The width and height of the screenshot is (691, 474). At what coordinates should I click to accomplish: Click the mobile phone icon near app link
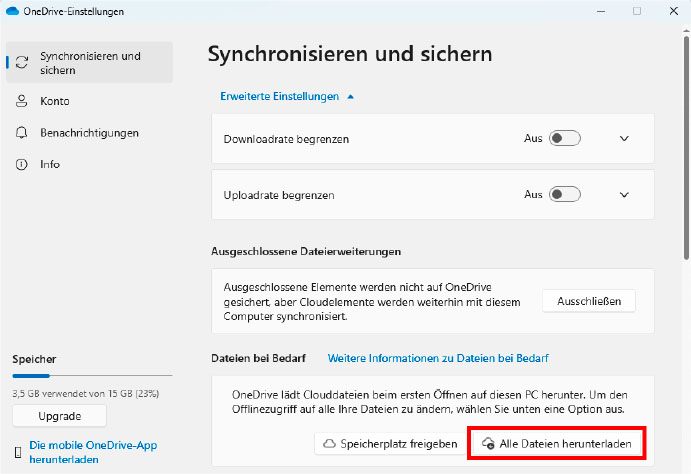pyautogui.click(x=18, y=452)
